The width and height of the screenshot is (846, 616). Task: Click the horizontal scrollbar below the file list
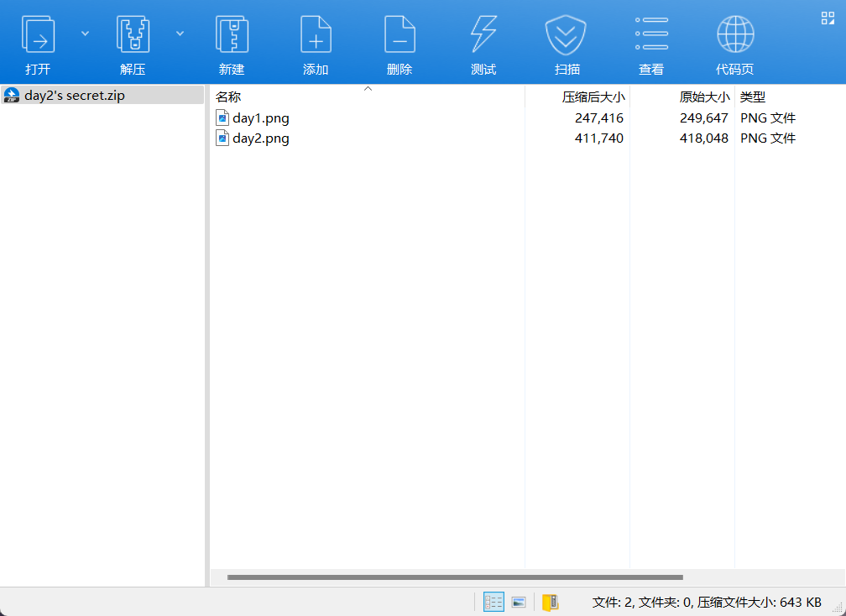tap(455, 577)
